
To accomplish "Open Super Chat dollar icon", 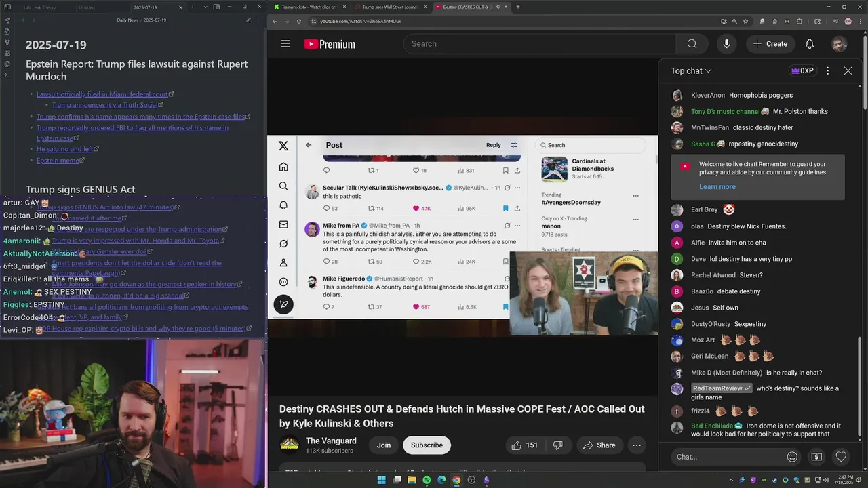I will click(816, 457).
